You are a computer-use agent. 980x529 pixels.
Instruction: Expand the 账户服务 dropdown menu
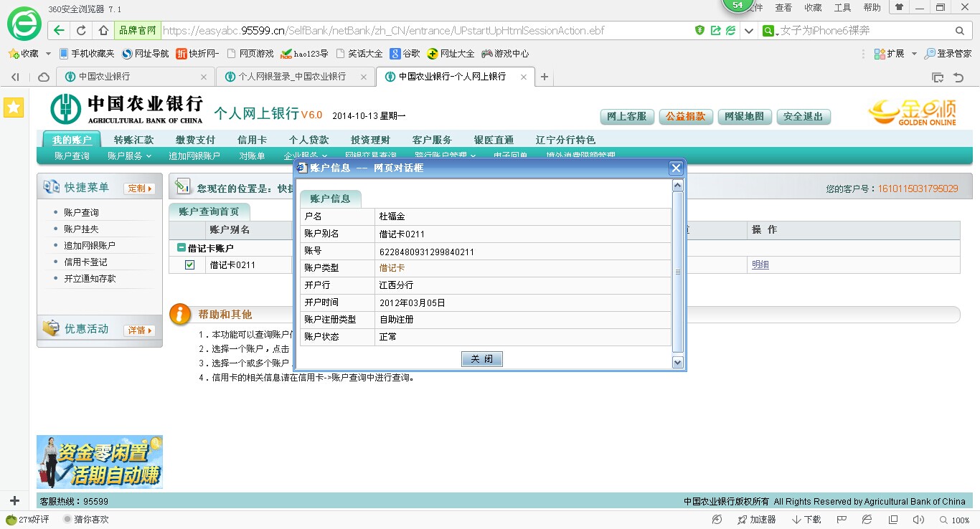click(129, 156)
